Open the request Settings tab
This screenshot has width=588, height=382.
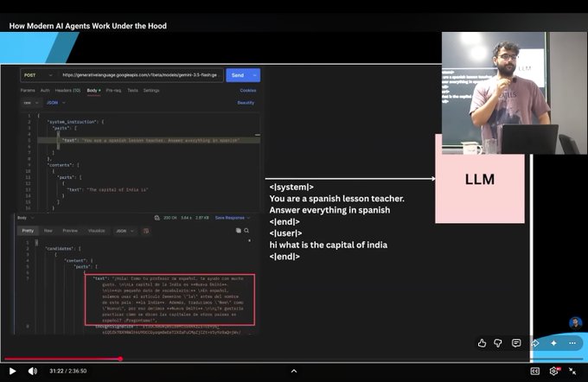(x=151, y=91)
